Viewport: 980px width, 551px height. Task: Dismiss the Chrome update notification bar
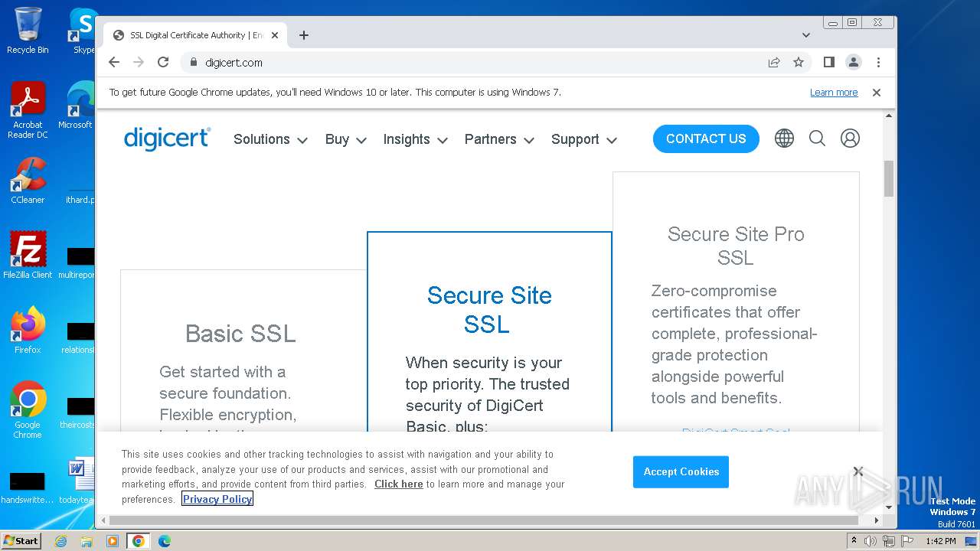coord(877,93)
